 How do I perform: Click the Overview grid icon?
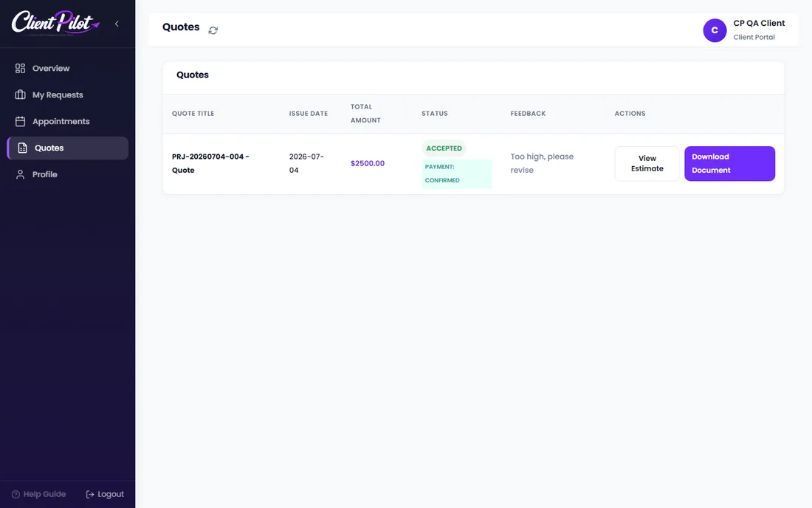coord(20,69)
